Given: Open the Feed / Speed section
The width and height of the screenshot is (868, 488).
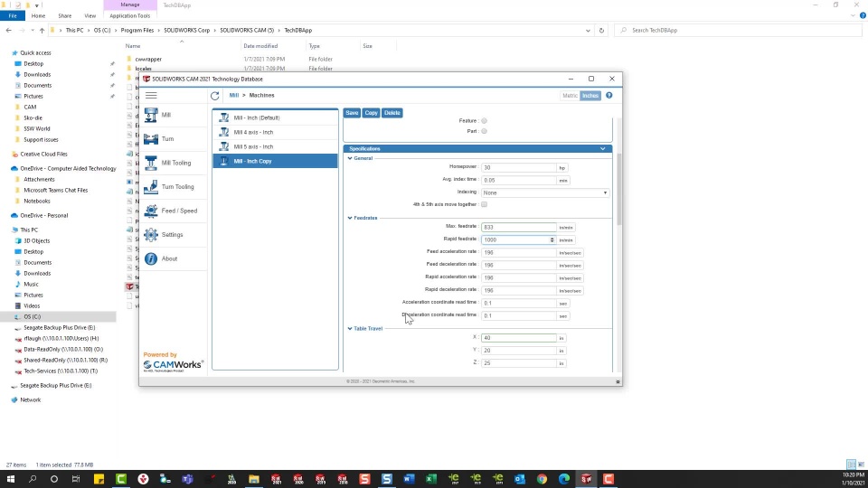Looking at the screenshot, I should coord(174,211).
